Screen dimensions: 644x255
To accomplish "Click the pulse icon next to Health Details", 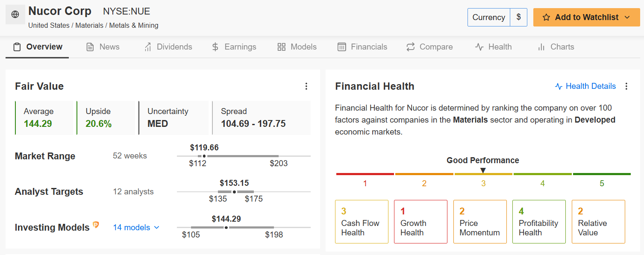I will pyautogui.click(x=559, y=86).
